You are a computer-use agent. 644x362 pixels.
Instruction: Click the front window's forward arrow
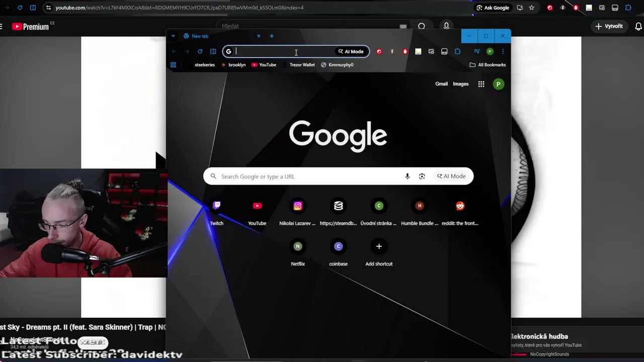187,51
